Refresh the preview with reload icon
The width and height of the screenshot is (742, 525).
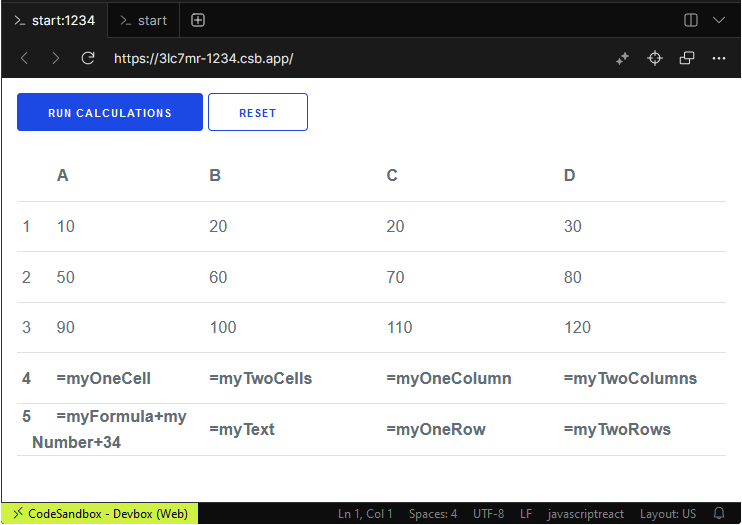click(x=88, y=58)
